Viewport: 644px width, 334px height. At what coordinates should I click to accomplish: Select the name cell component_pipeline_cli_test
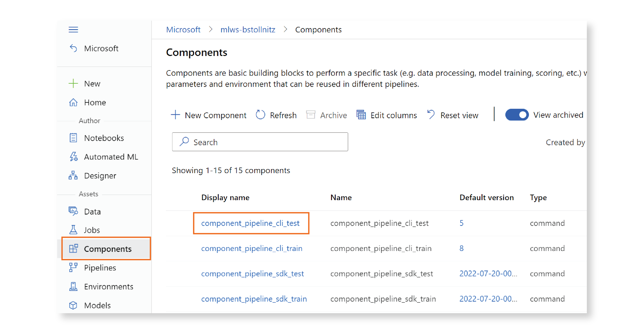click(380, 223)
